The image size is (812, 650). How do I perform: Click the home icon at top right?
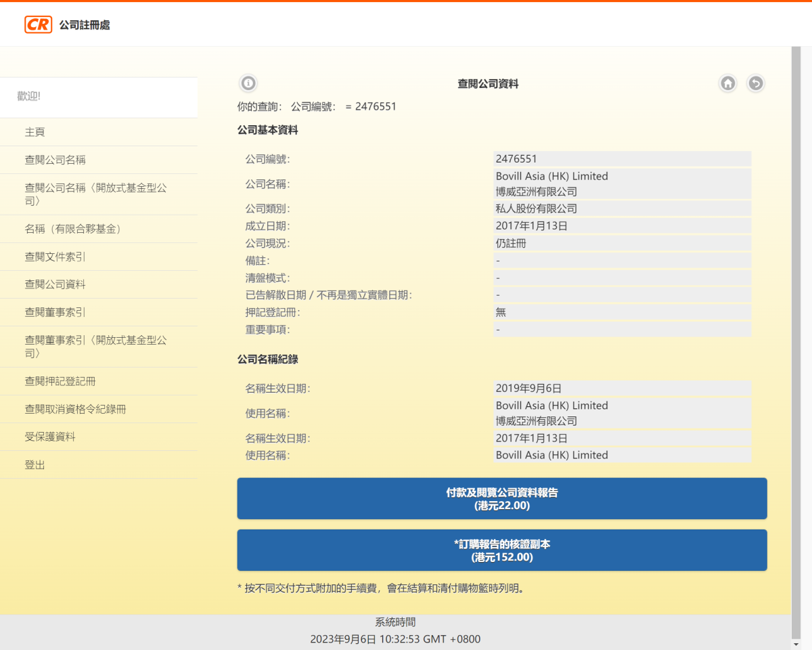tap(727, 83)
